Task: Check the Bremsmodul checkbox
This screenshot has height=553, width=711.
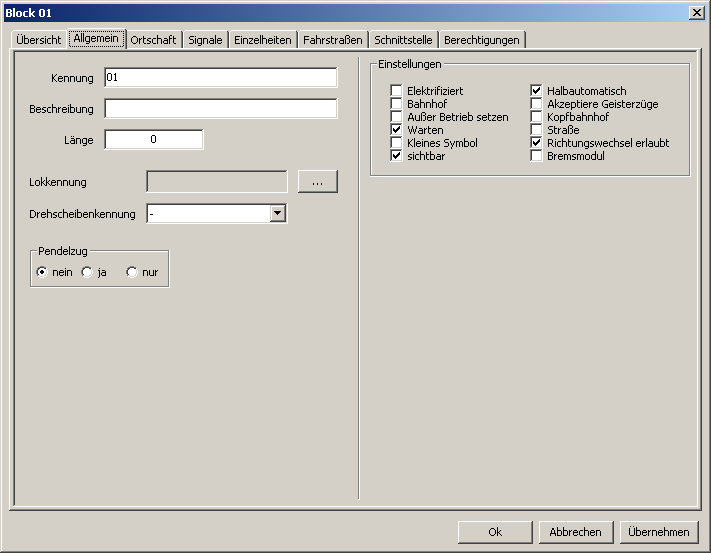Action: click(537, 156)
